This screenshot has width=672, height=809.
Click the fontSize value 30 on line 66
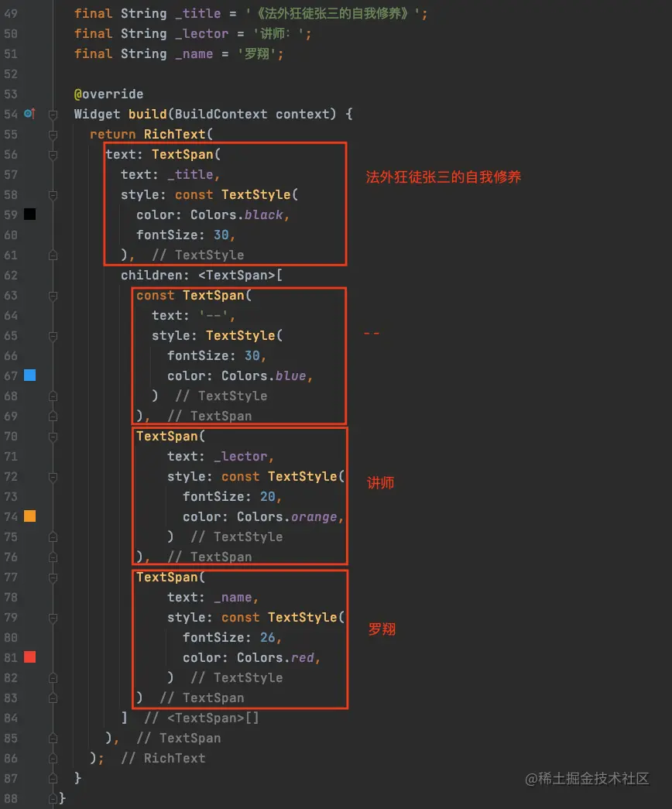(x=252, y=355)
